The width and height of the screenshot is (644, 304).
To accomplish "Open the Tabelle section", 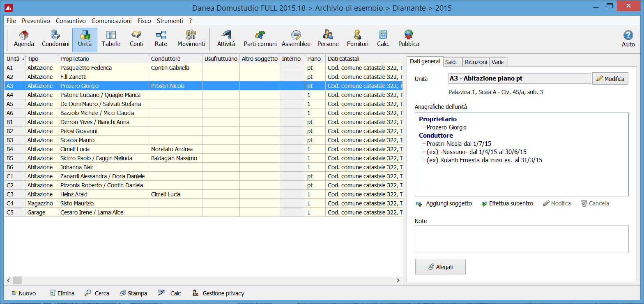I will 111,39.
